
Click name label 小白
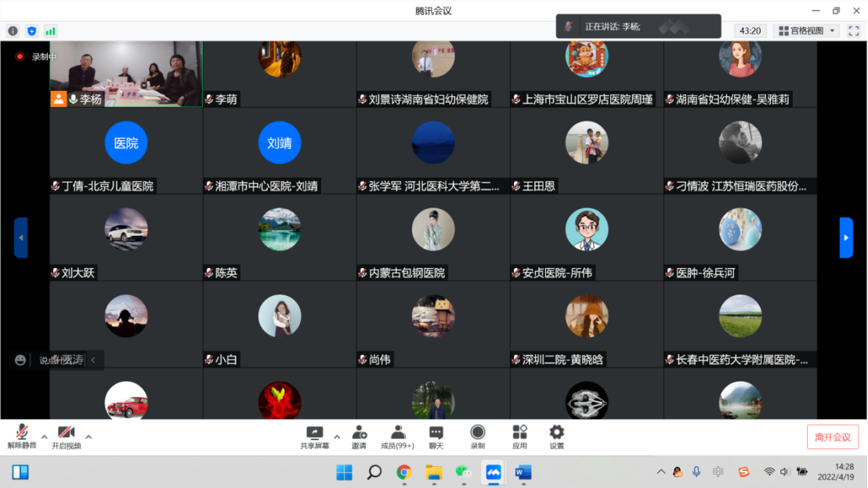click(x=226, y=360)
